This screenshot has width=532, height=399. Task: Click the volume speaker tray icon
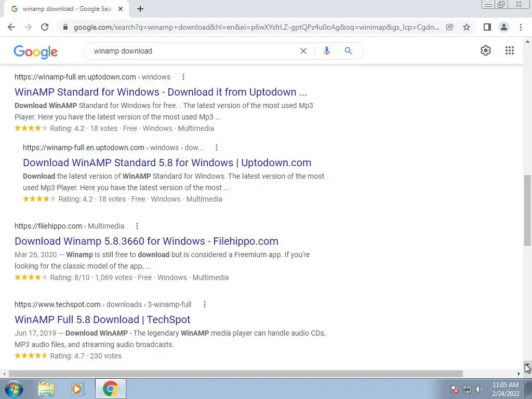[480, 389]
